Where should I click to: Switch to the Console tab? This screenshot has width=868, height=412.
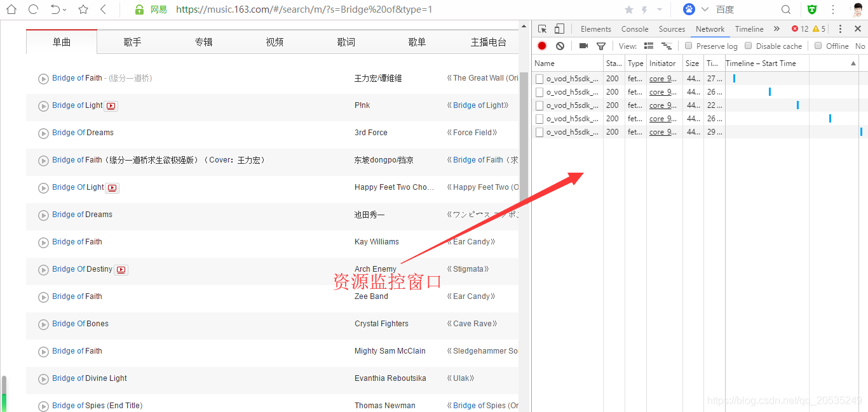coord(635,29)
